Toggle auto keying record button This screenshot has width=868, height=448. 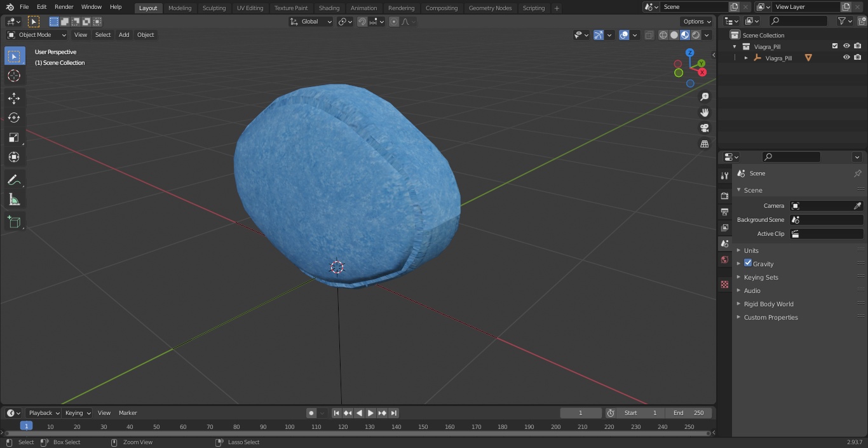(x=311, y=413)
